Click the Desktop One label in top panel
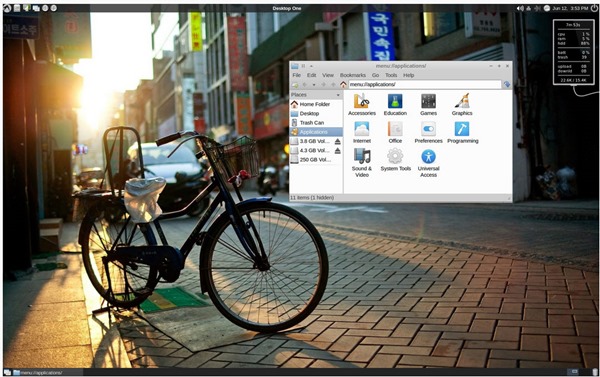This screenshot has height=377, width=600. click(287, 8)
